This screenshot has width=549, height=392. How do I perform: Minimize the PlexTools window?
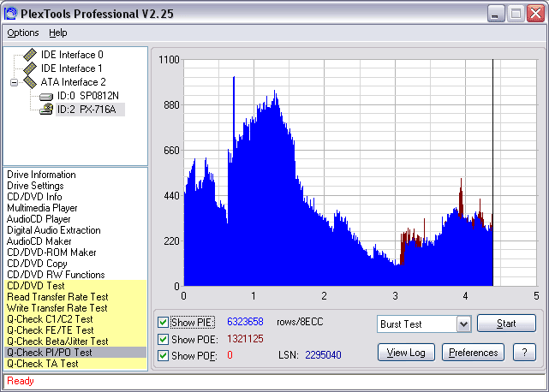496,14
